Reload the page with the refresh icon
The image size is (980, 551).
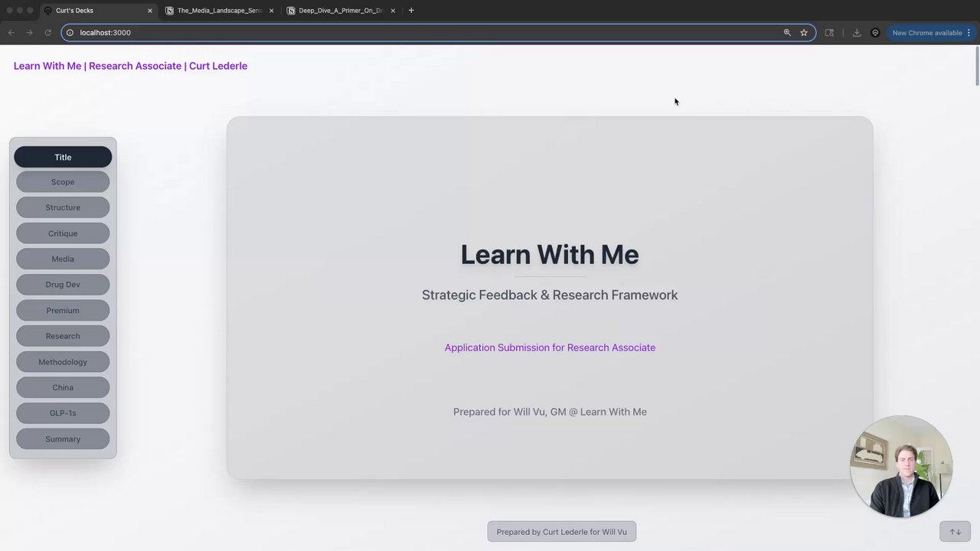(47, 32)
